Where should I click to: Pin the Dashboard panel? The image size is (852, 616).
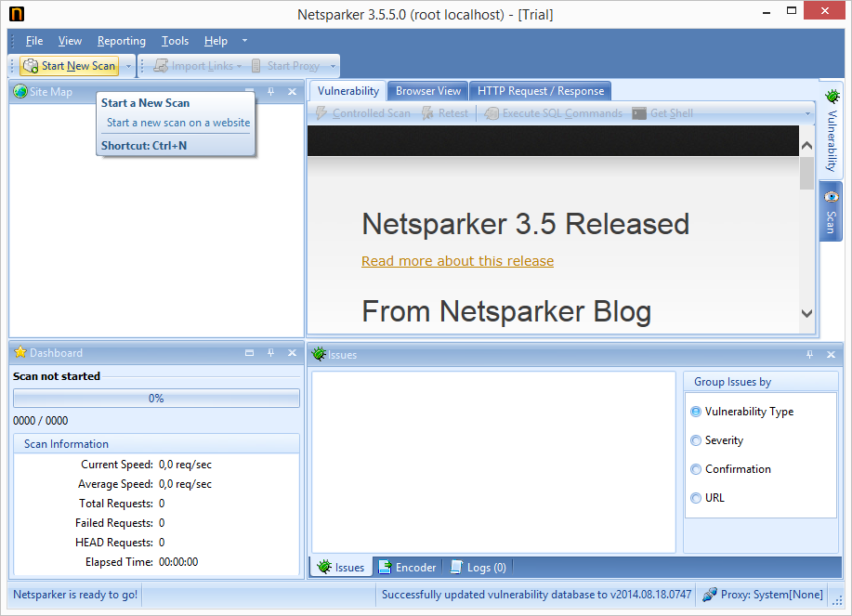270,352
